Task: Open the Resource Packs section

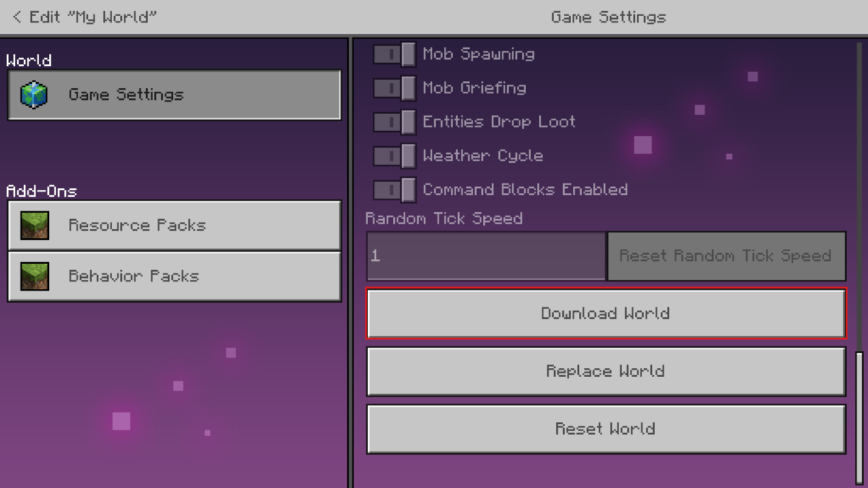Action: click(x=174, y=225)
